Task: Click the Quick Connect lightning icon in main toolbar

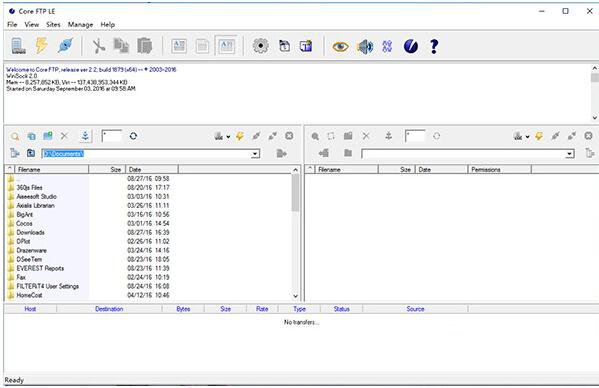Action: click(41, 46)
